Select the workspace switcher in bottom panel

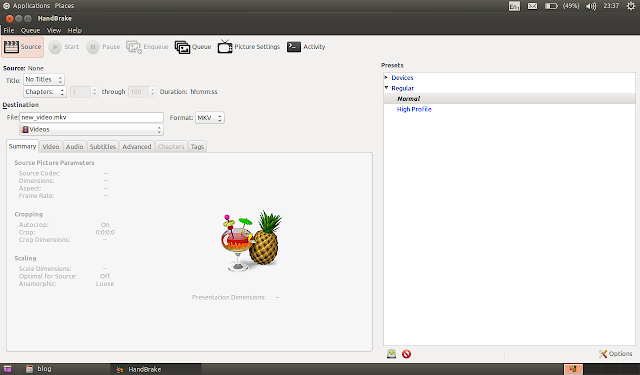pyautogui.click(x=573, y=369)
